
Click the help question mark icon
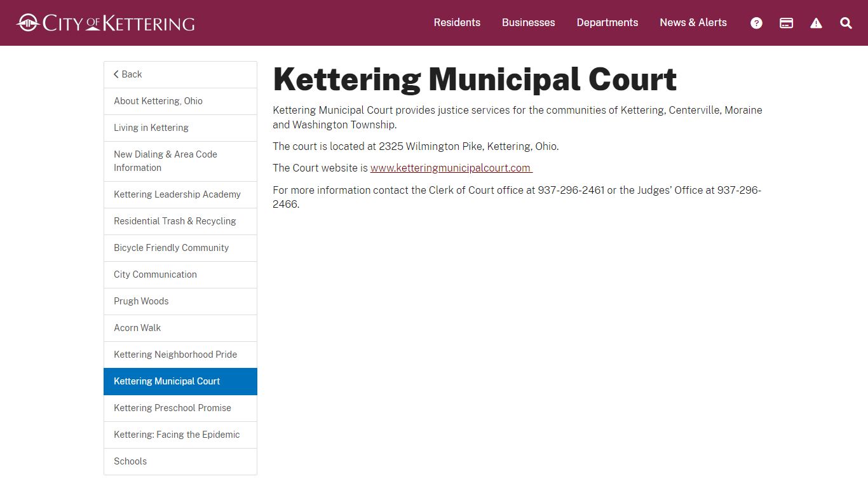click(x=756, y=23)
